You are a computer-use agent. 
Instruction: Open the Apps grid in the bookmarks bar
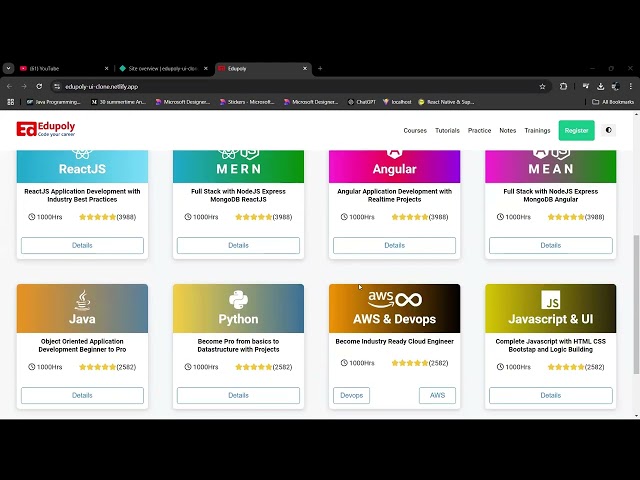[11, 102]
